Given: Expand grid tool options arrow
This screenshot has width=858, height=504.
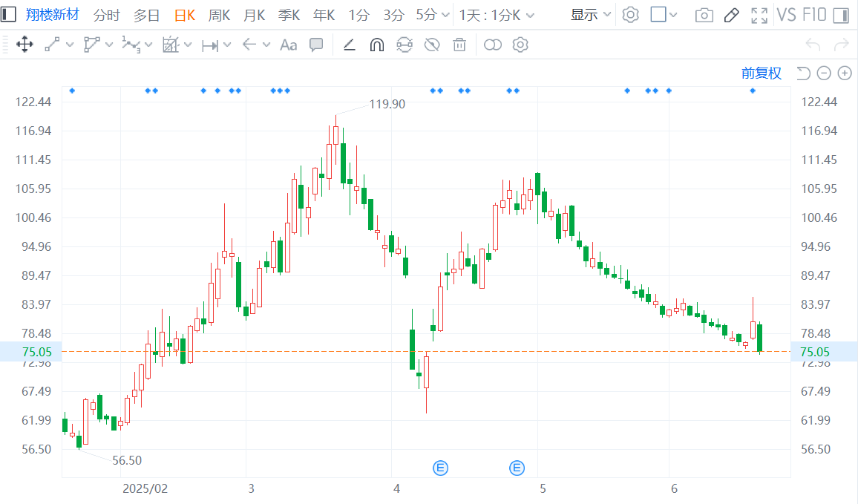Looking at the screenshot, I should [x=188, y=45].
